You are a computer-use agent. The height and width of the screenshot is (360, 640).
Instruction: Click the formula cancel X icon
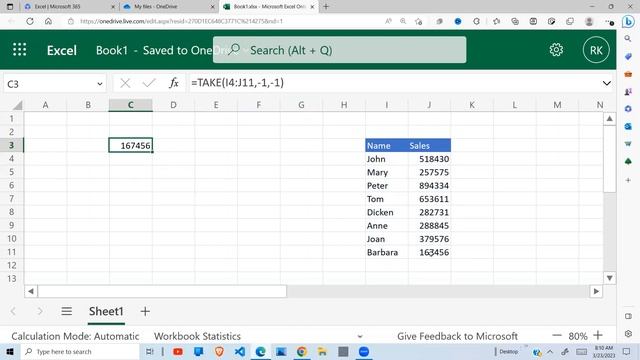click(125, 83)
